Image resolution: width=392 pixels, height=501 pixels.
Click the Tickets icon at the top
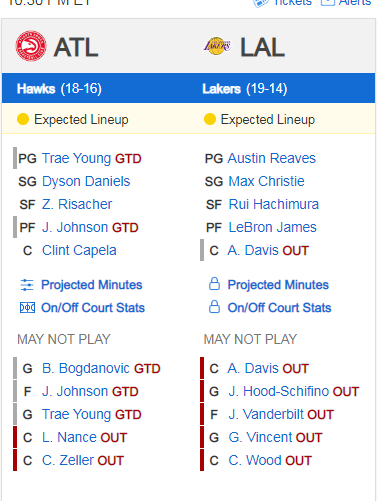261,3
